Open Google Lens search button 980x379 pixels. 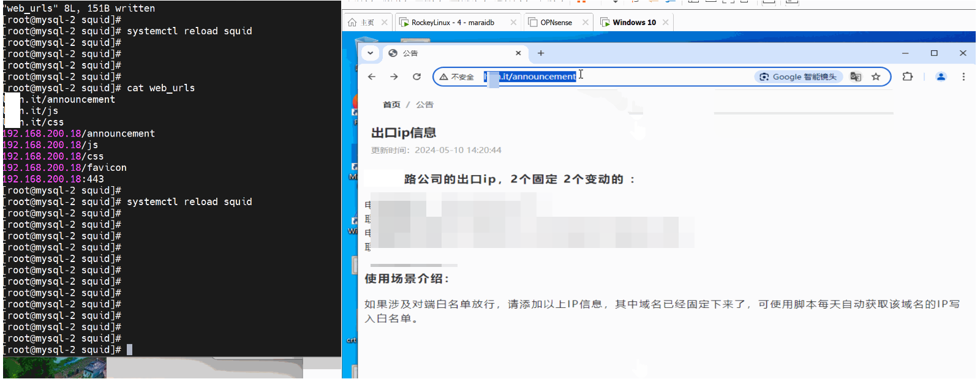pos(798,77)
